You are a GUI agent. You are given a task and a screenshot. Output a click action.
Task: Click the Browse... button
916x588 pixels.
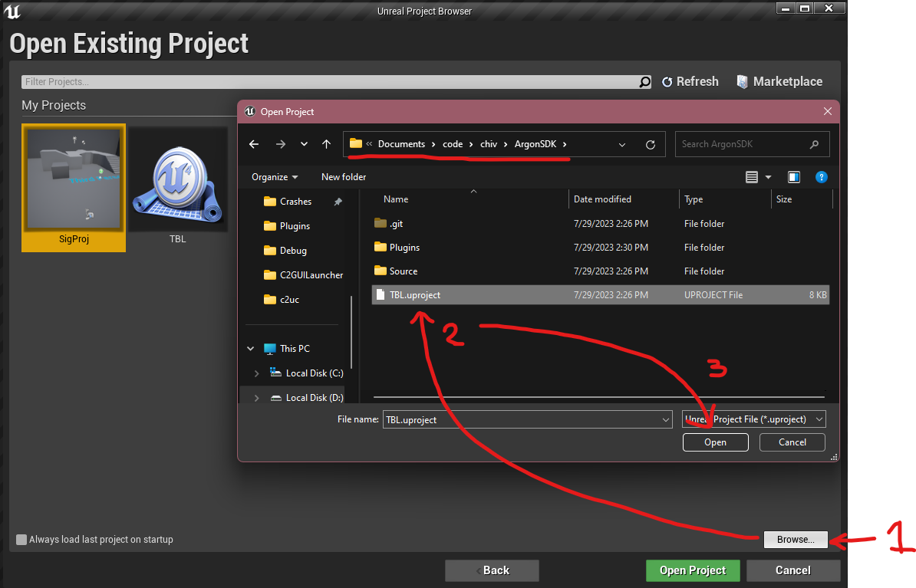(x=796, y=540)
